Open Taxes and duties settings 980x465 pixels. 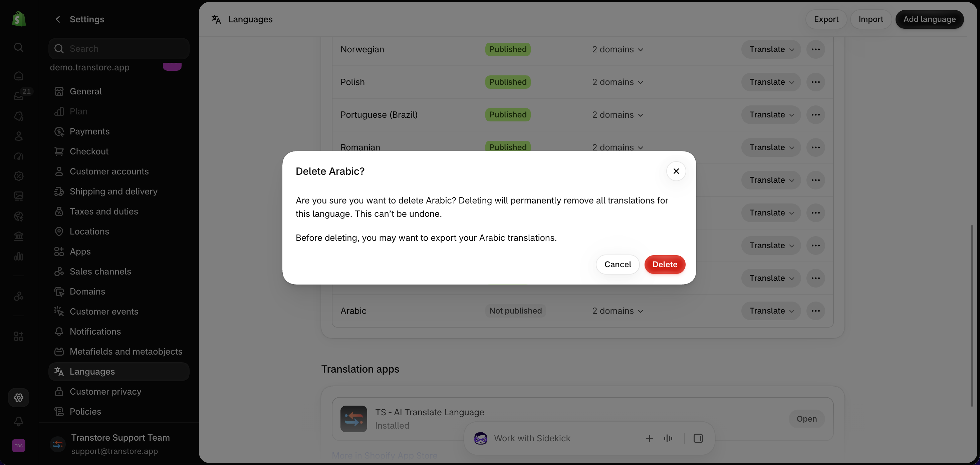119,211
